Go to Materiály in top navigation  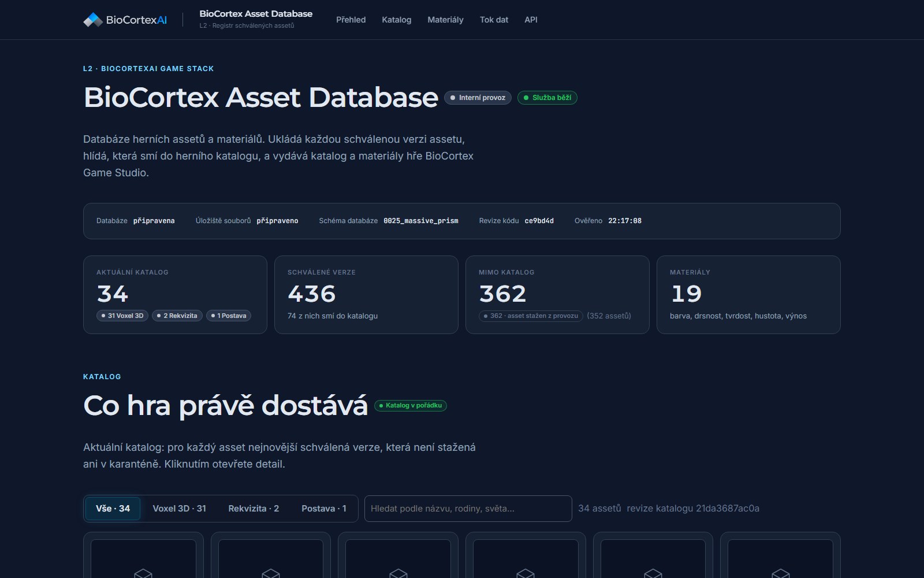[x=445, y=20]
